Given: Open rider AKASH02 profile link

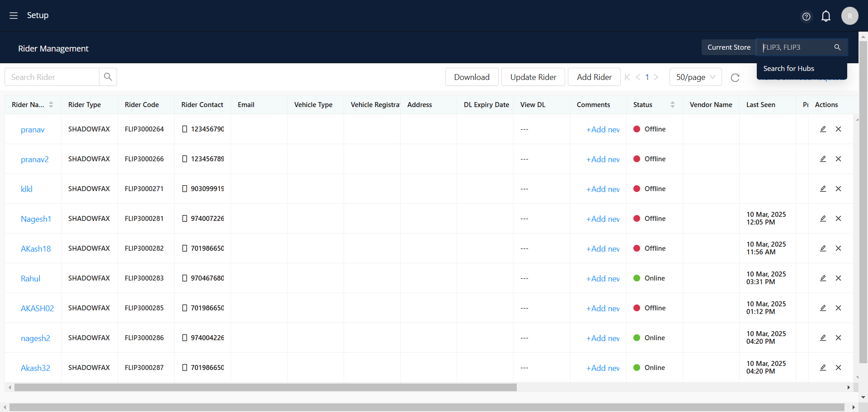Looking at the screenshot, I should [37, 309].
